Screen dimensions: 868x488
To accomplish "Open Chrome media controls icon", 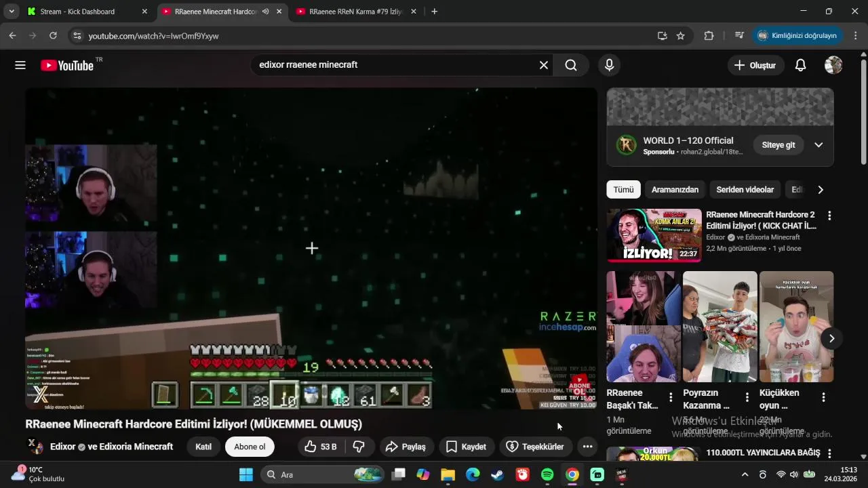I will (739, 36).
